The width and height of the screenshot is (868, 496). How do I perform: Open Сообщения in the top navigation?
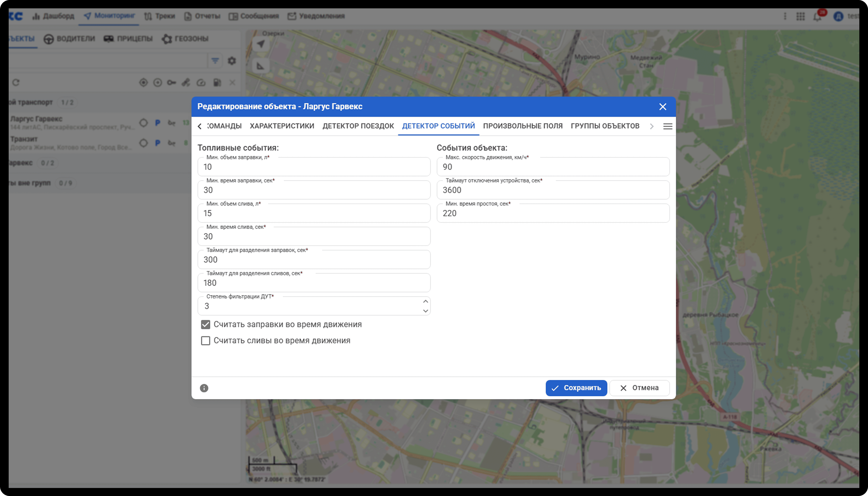254,16
